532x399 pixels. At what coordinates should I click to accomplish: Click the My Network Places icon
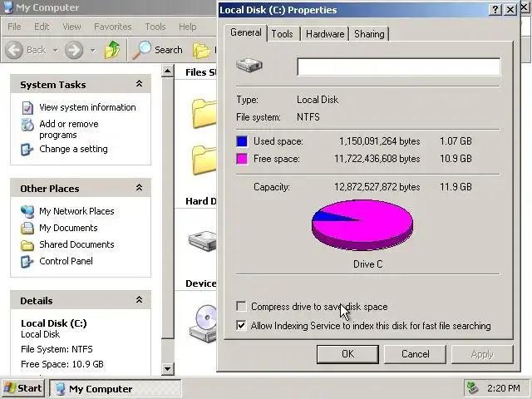coord(27,211)
